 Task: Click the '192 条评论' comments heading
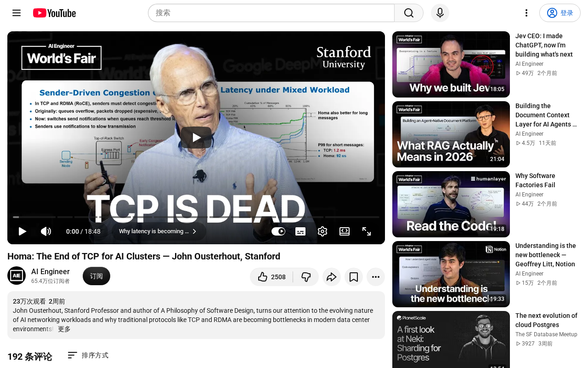click(x=30, y=356)
